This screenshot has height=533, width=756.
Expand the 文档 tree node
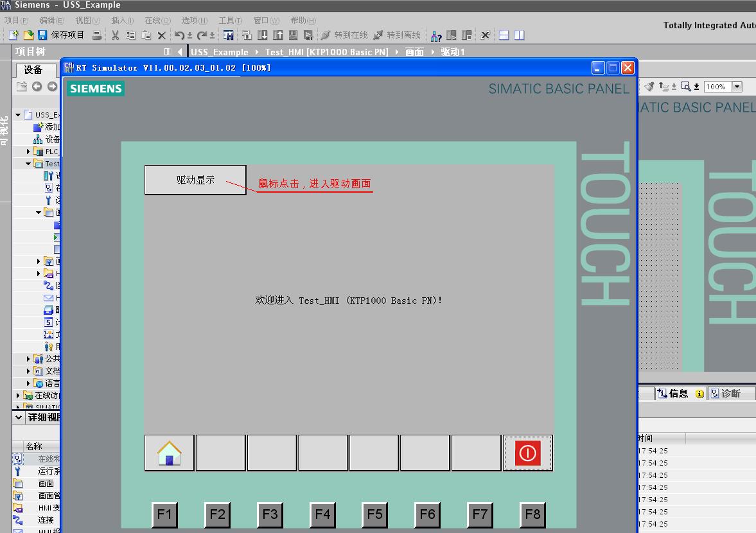pos(28,371)
